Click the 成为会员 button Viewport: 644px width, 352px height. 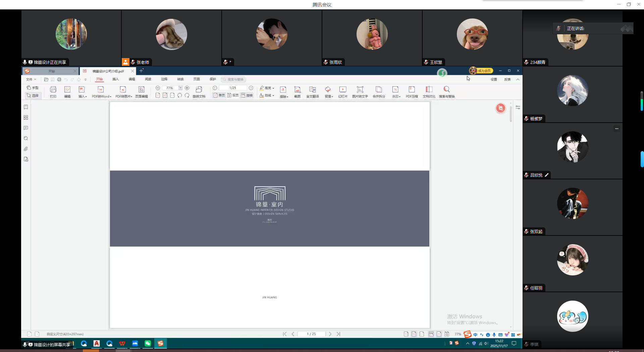481,71
